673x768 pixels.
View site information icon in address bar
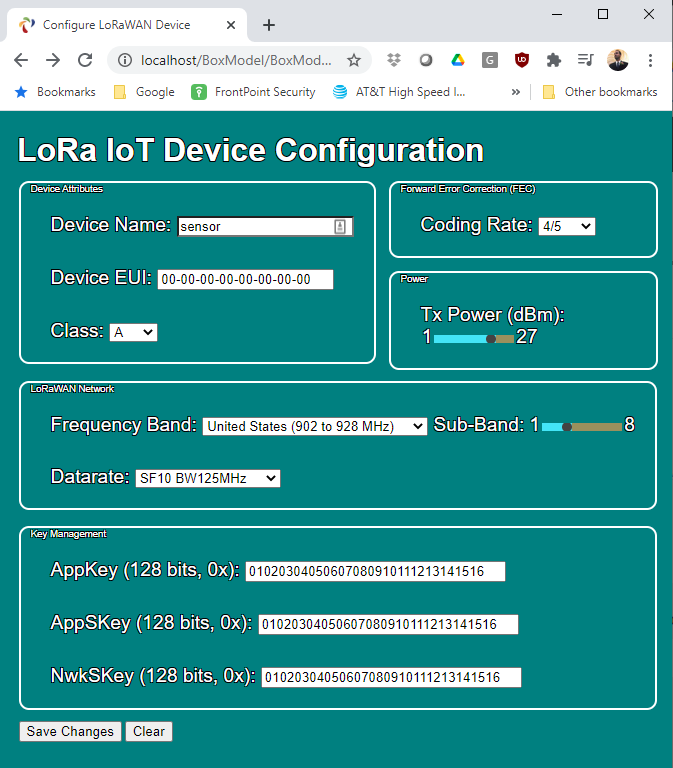(x=125, y=60)
